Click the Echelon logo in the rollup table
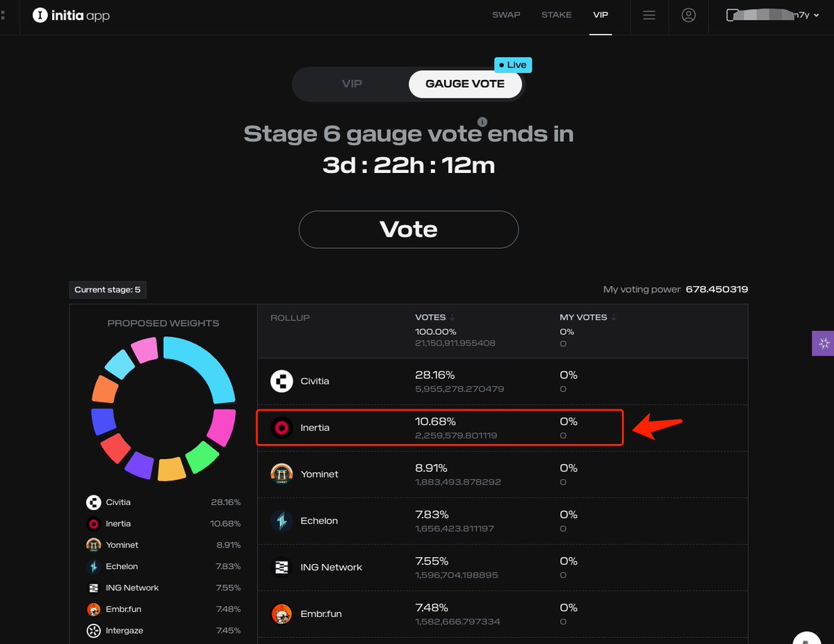Viewport: 834px width, 644px height. (x=281, y=520)
